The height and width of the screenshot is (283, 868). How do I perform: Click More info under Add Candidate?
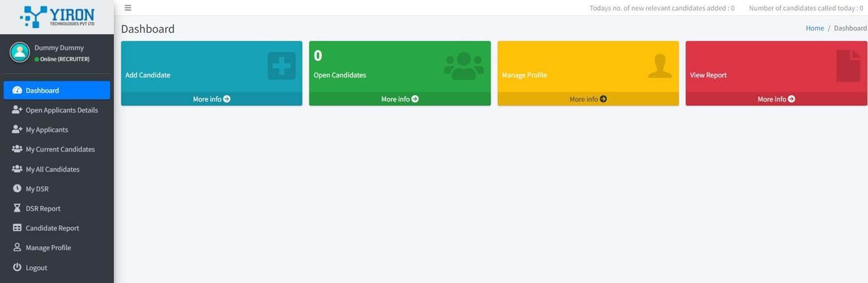[211, 99]
